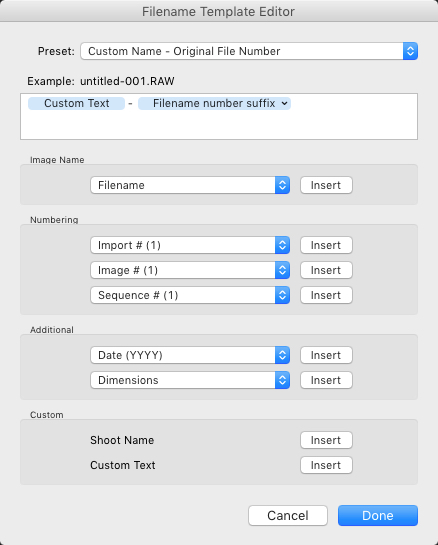Insert the Image # token

tap(326, 270)
